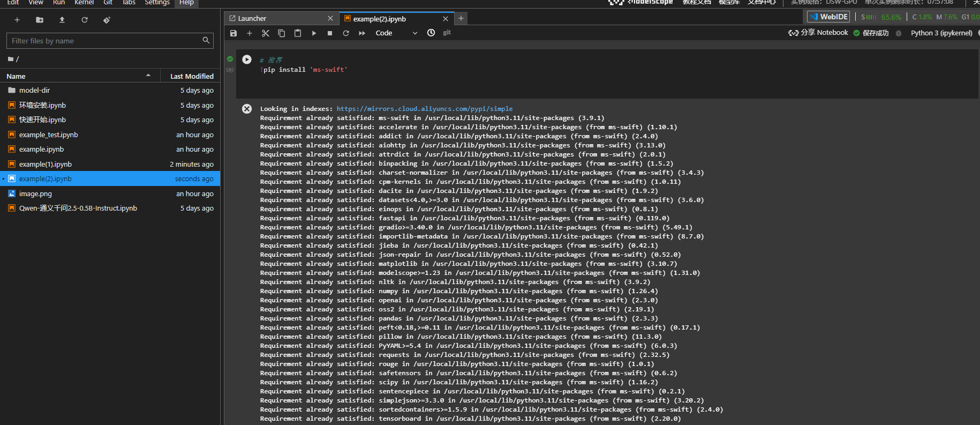
Task: Click the M 7.6% memory usage indicator
Action: (x=947, y=17)
